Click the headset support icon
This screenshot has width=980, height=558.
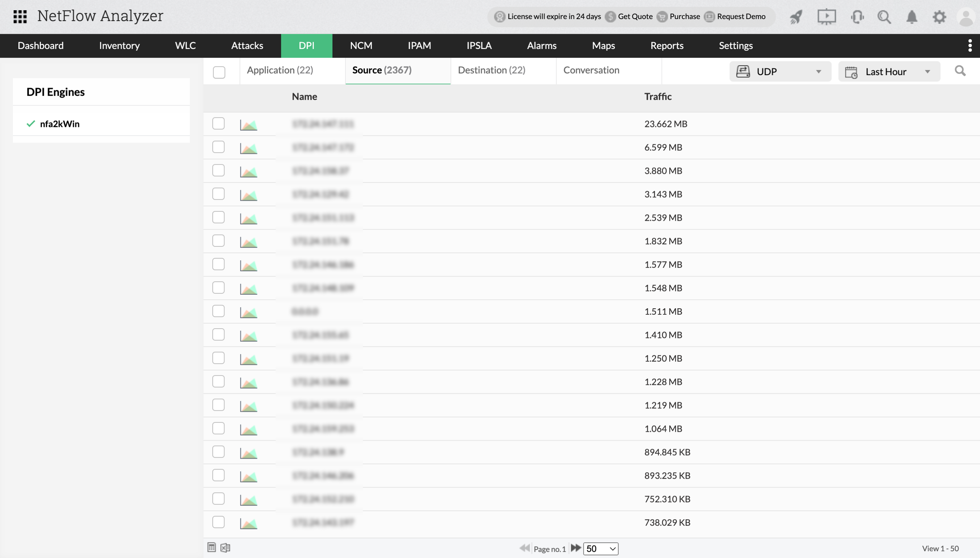tap(857, 17)
